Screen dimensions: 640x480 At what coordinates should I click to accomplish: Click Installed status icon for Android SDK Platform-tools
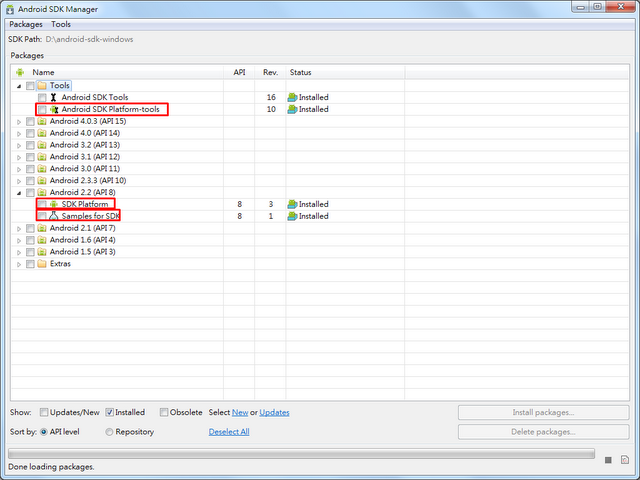(x=292, y=109)
